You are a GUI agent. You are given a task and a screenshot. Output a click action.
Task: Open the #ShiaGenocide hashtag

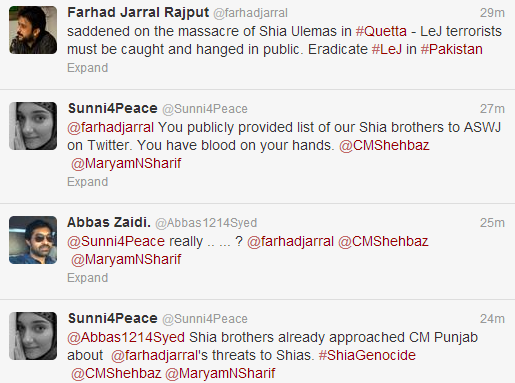367,355
